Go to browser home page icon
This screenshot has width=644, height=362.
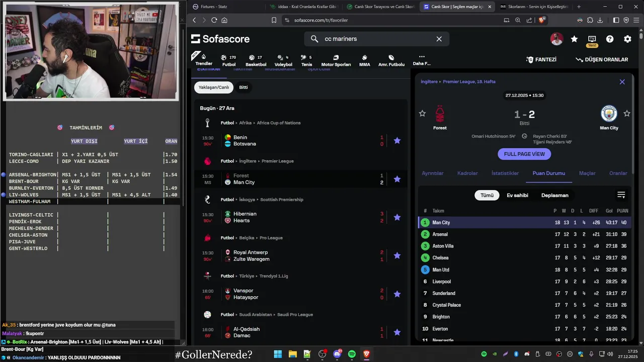click(x=224, y=20)
